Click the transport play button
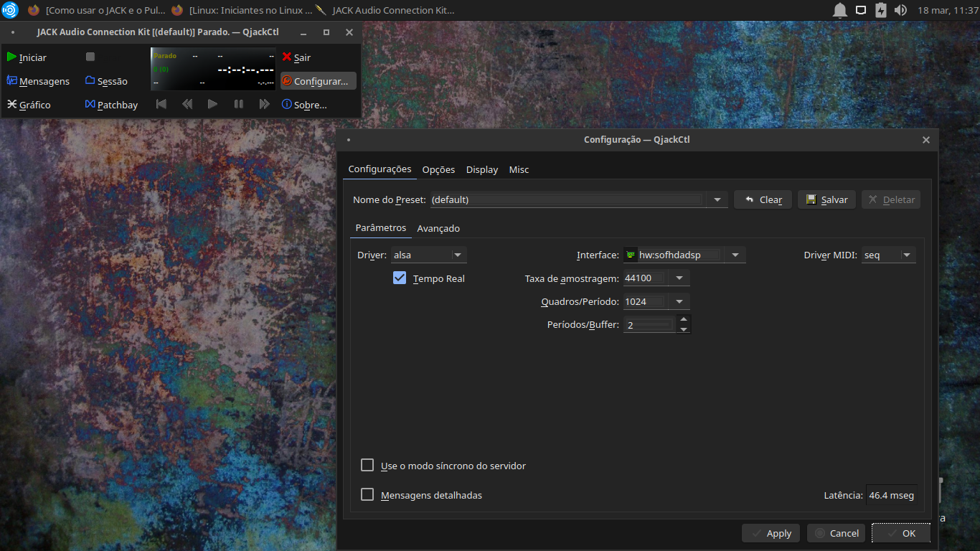Viewport: 980px width, 551px height. point(212,104)
